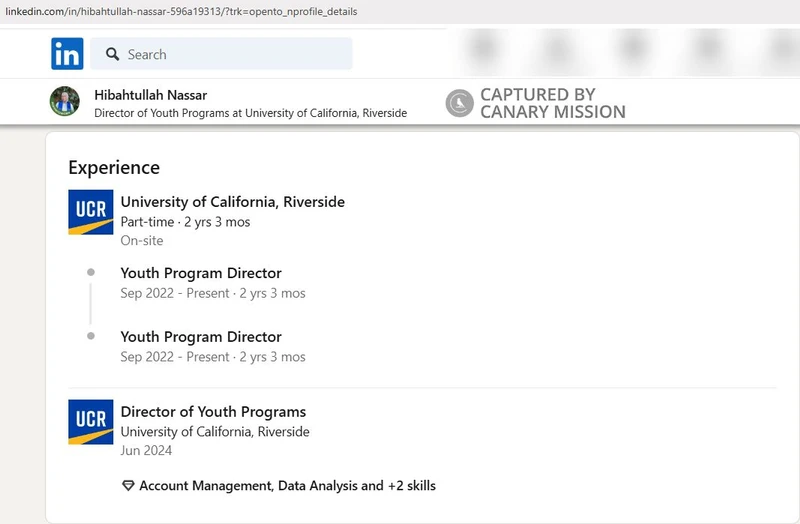Open Account Management, Data Analysis and +2 skills
The width and height of the screenshot is (800, 524).
[287, 486]
